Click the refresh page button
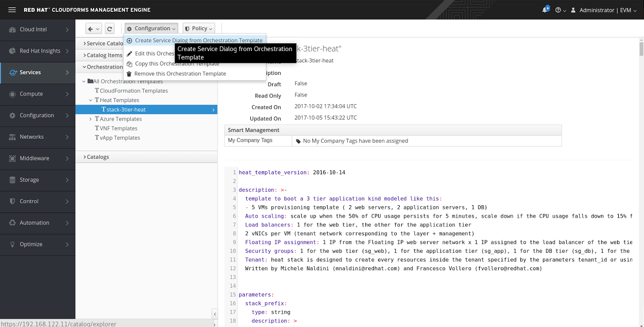The height and width of the screenshot is (327, 644). pos(109,29)
